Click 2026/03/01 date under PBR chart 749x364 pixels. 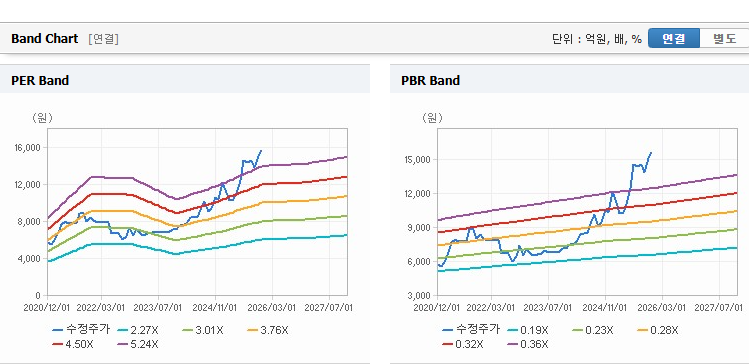(x=662, y=308)
